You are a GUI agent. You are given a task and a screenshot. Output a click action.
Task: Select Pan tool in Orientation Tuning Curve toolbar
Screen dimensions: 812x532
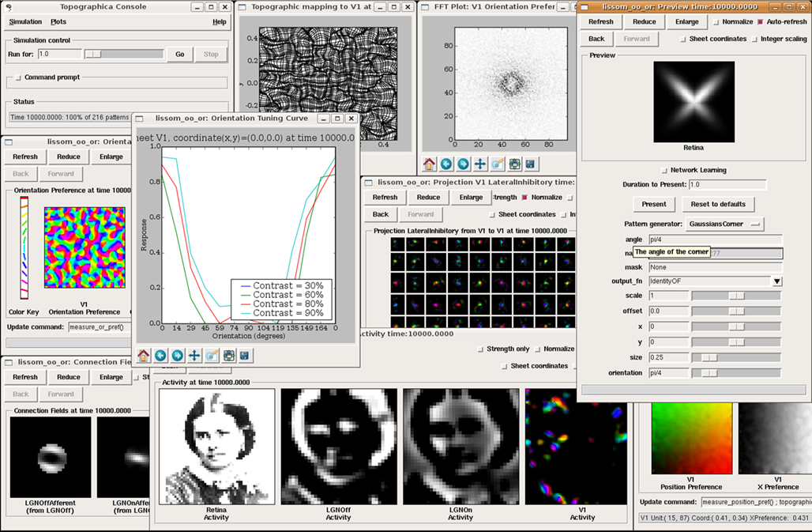[194, 356]
